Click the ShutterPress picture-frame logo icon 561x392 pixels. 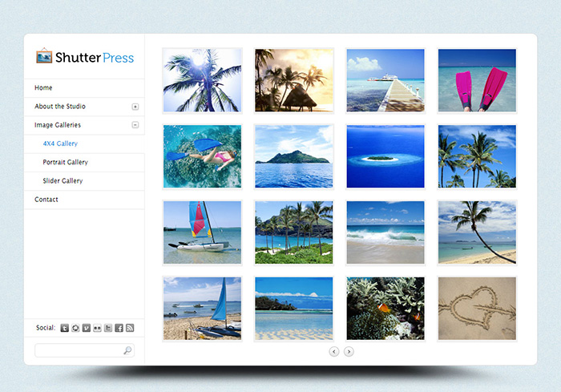point(44,56)
